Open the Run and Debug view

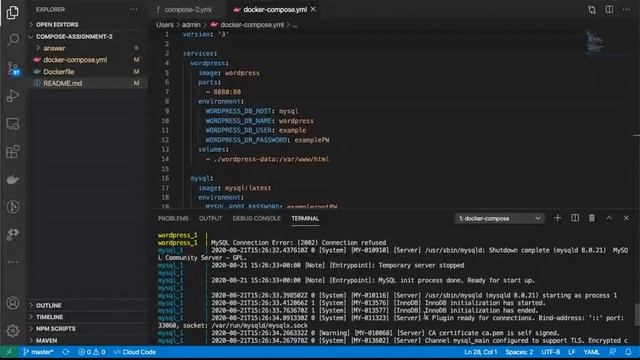tap(13, 96)
